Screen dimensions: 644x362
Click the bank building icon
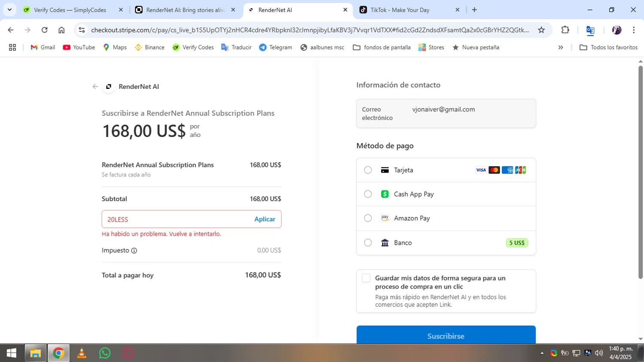point(385,243)
